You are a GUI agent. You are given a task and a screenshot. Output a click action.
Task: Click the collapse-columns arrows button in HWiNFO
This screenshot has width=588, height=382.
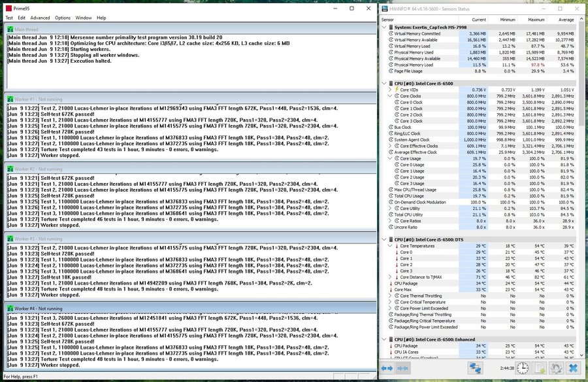coord(402,368)
